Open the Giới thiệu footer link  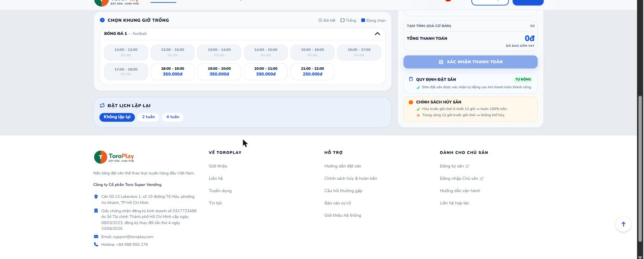coord(218,166)
